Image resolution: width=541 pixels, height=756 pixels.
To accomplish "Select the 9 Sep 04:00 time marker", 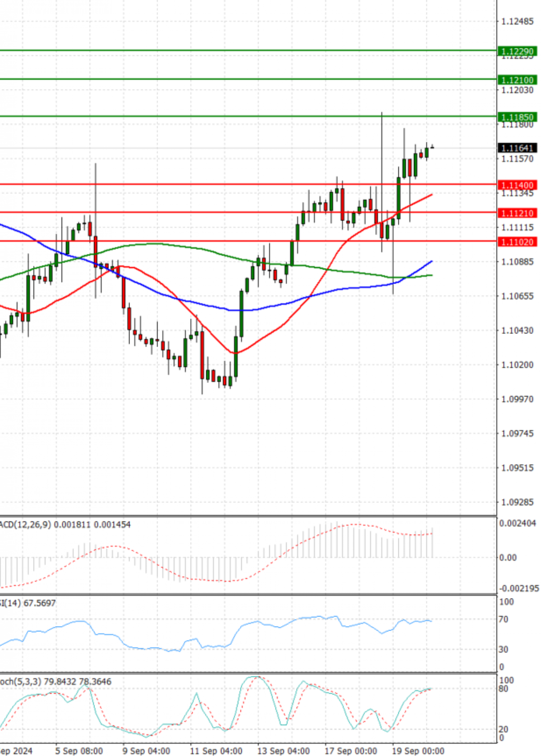I will (146, 751).
